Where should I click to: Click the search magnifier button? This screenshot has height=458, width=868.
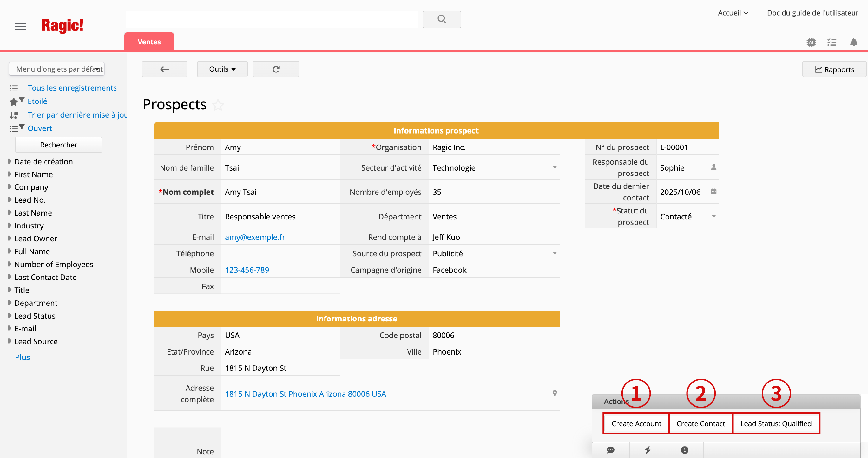click(x=441, y=19)
